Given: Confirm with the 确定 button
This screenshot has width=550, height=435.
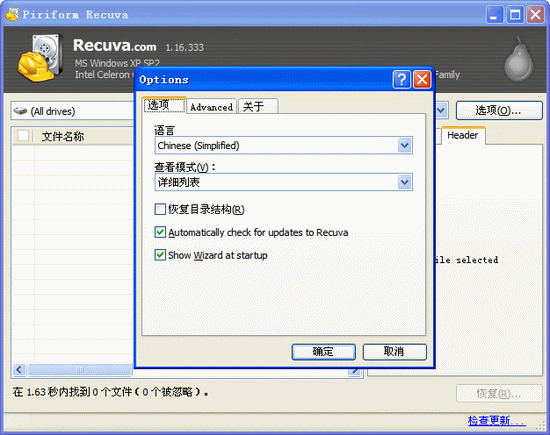Looking at the screenshot, I should click(x=323, y=352).
